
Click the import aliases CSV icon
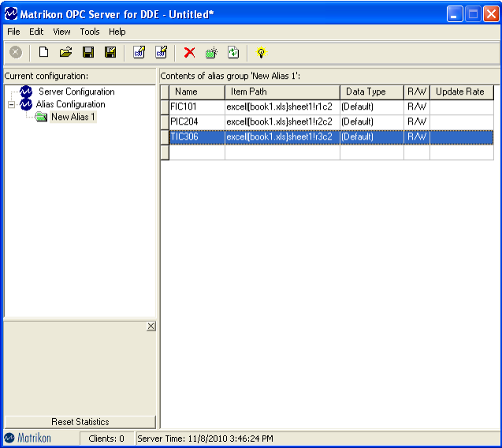coord(139,52)
